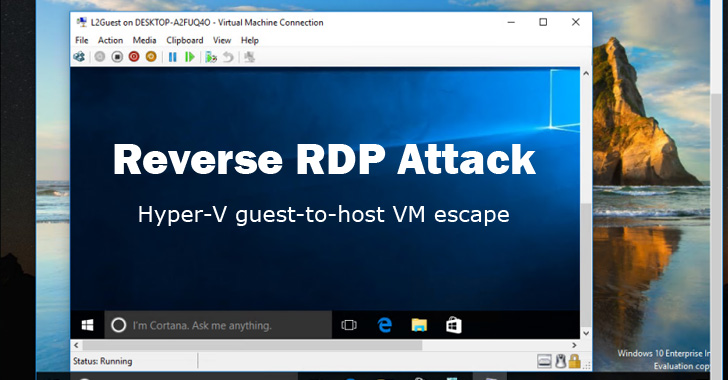Click the greyed-out Start VM toolbar icon
Image resolution: width=728 pixels, height=380 pixels.
[x=100, y=57]
